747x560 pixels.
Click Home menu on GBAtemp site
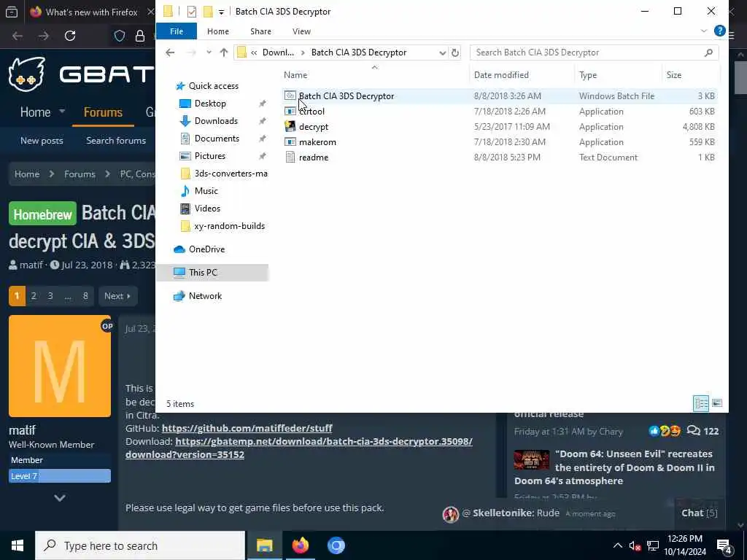(x=35, y=112)
